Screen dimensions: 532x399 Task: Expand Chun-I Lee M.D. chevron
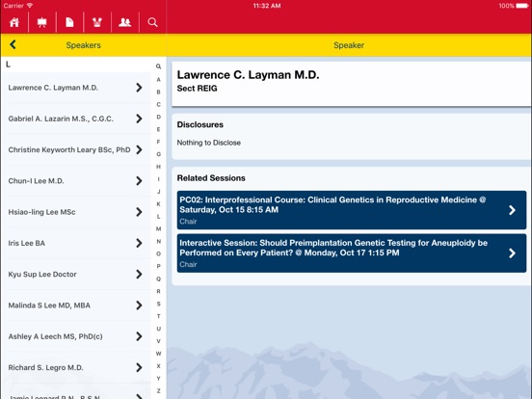tap(139, 181)
